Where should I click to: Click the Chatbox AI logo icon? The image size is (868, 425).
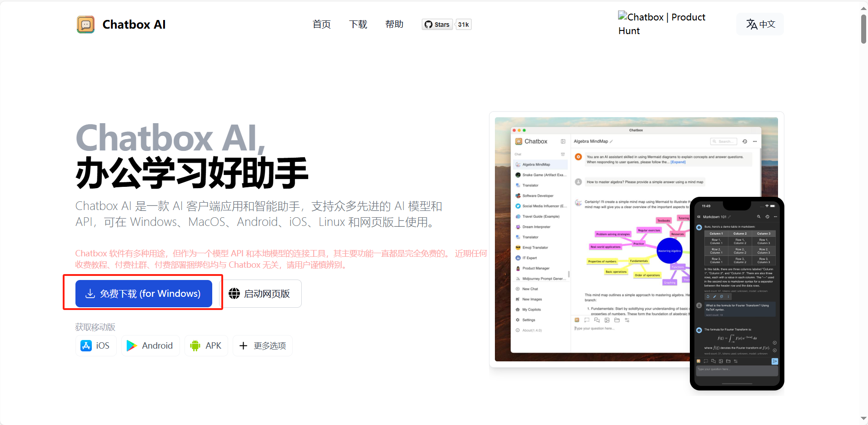pyautogui.click(x=85, y=25)
